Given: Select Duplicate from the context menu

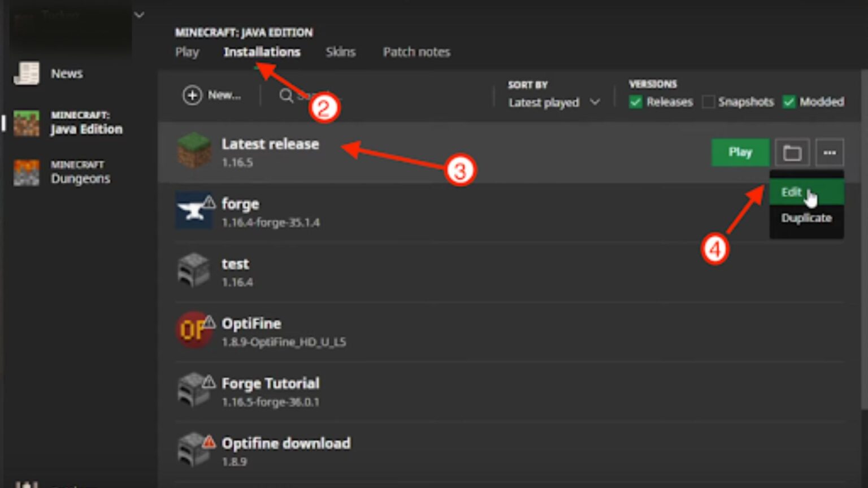Looking at the screenshot, I should pos(806,218).
